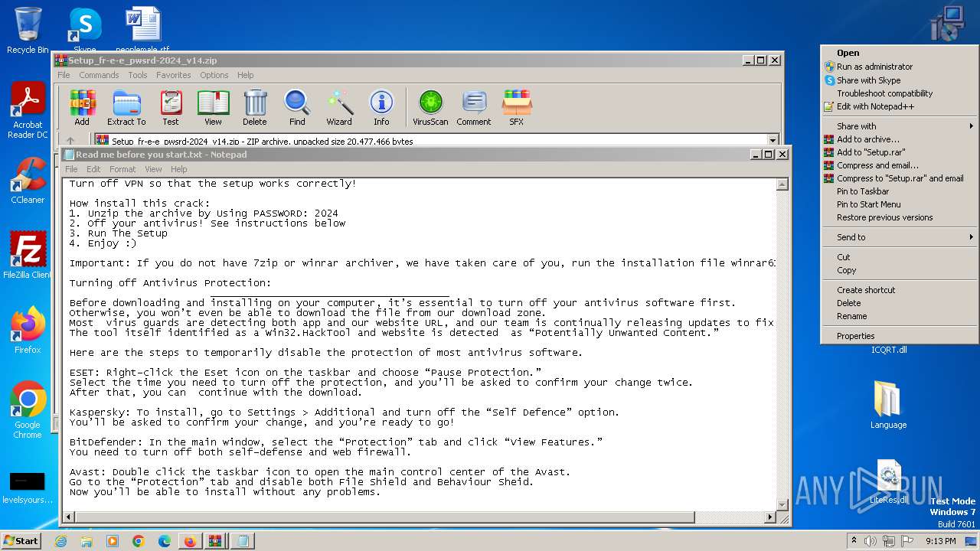Click the Info icon in WinRAR toolbar
The height and width of the screenshot is (551, 980).
[x=381, y=107]
